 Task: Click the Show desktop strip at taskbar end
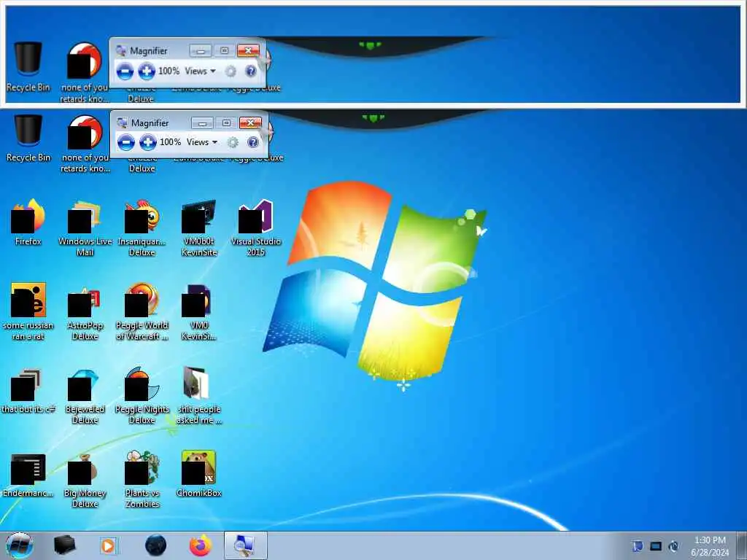point(741,545)
